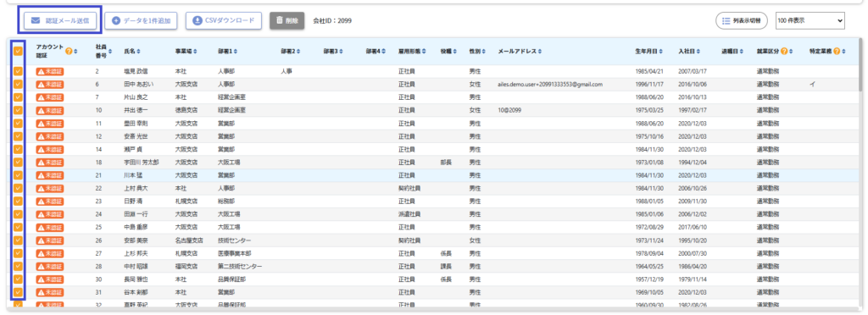Viewport: 868px width, 315px height.
Task: Uncheck the row checkbox for employee 11
Action: [x=18, y=124]
